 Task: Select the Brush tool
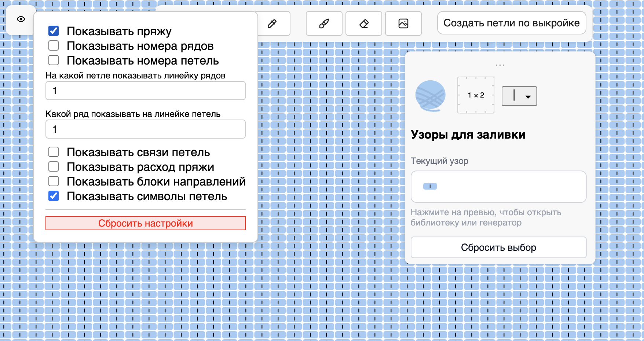(324, 23)
